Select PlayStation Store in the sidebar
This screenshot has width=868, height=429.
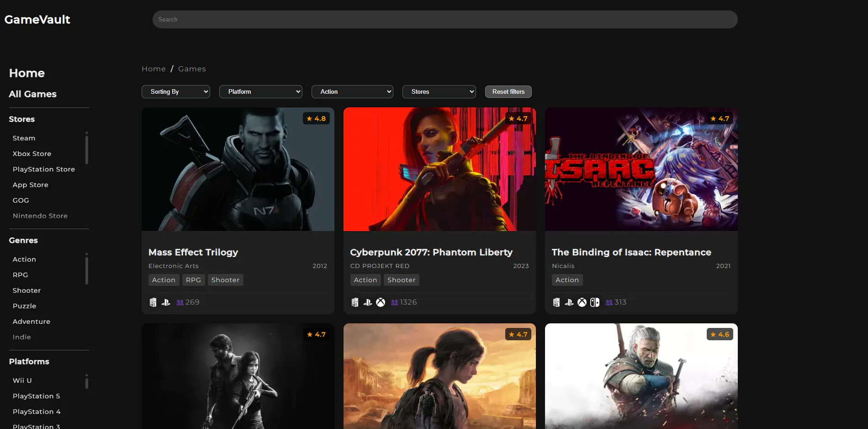pyautogui.click(x=44, y=169)
